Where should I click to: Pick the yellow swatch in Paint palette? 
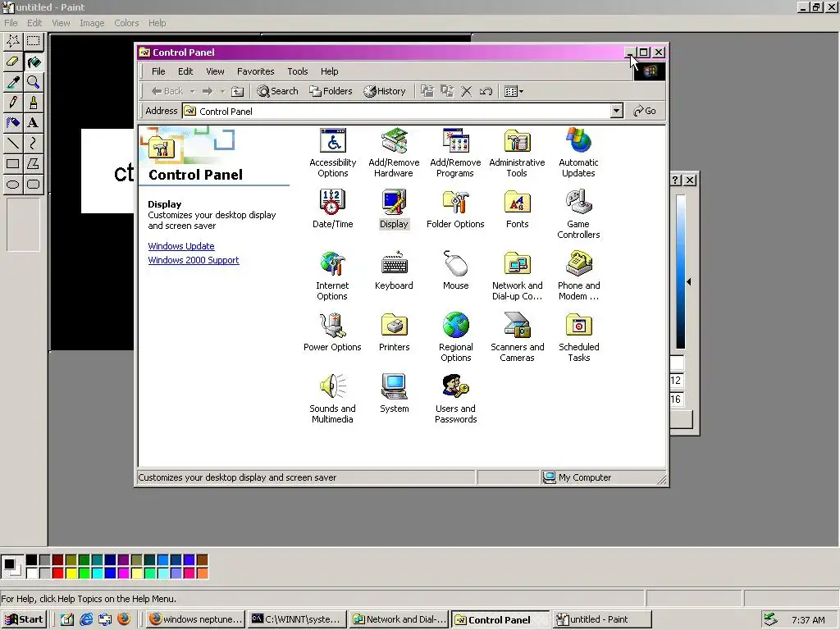[x=71, y=573]
